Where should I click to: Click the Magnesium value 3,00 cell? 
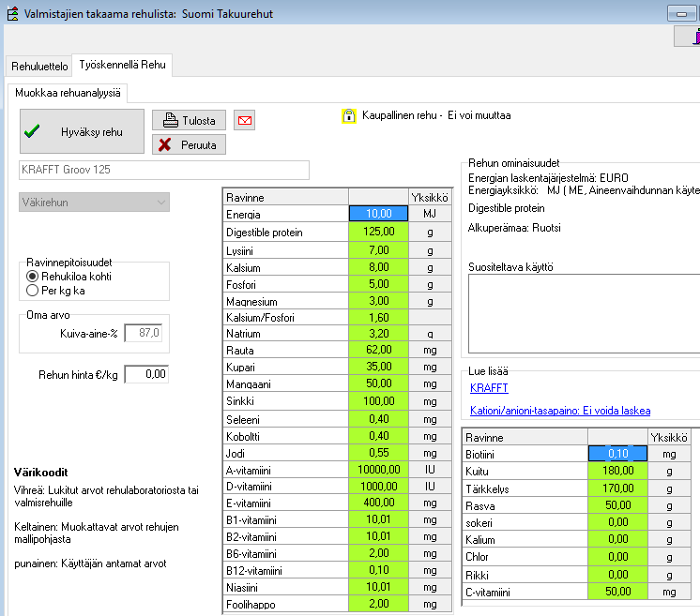(378, 301)
